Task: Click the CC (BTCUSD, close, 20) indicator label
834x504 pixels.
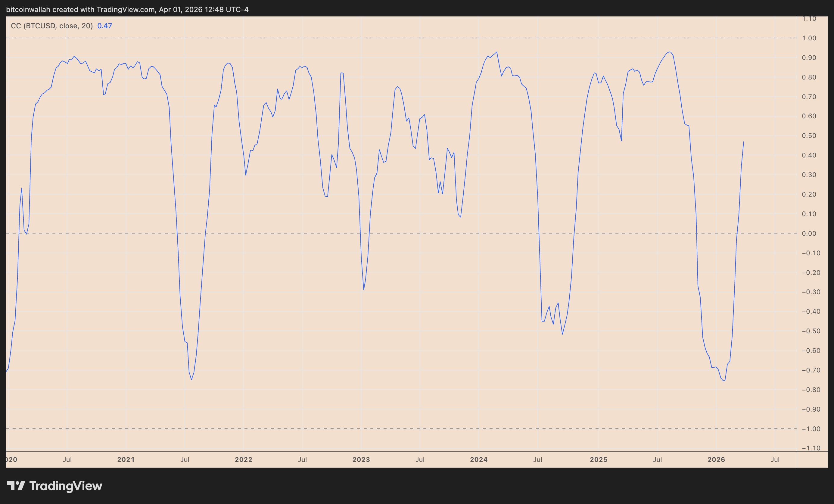Action: point(52,26)
